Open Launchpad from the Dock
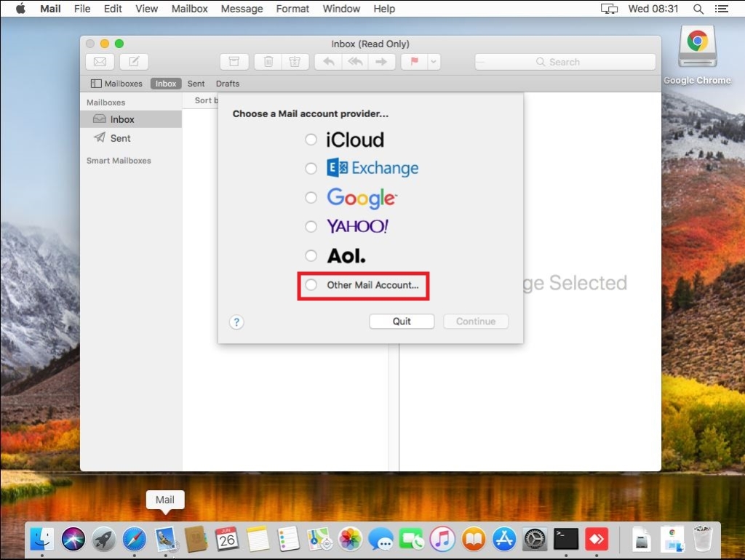This screenshot has width=745, height=560. coord(103,539)
